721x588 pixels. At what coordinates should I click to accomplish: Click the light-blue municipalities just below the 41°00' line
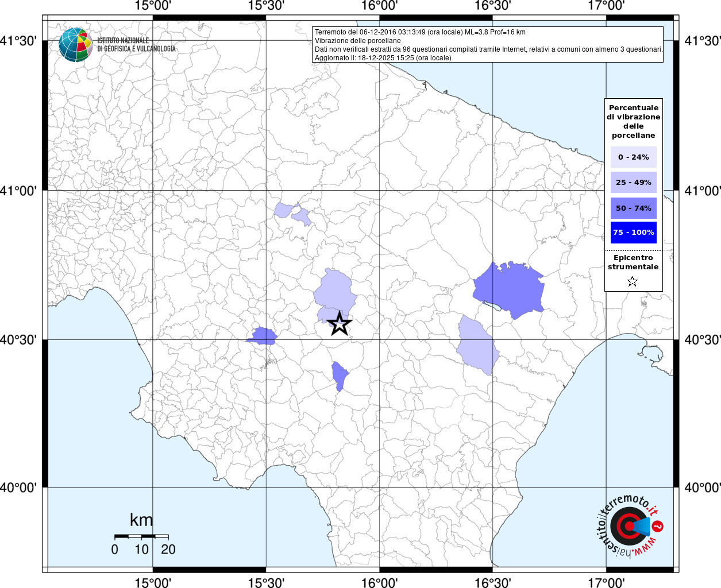(292, 214)
